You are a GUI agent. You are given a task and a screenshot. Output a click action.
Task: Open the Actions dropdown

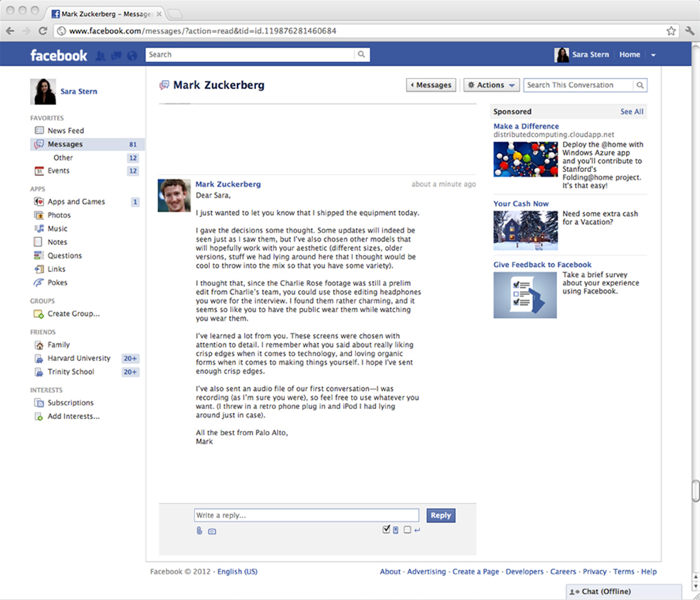tap(491, 85)
